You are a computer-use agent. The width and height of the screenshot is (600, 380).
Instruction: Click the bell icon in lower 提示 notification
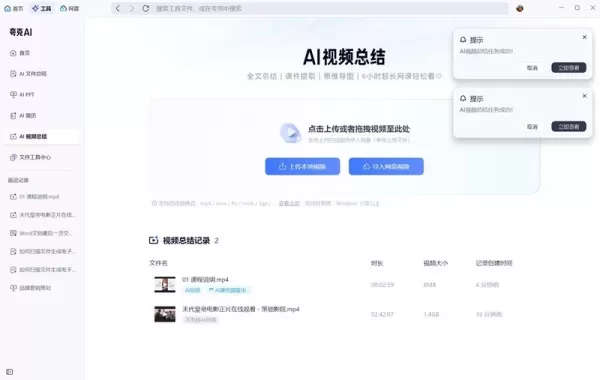pos(463,98)
